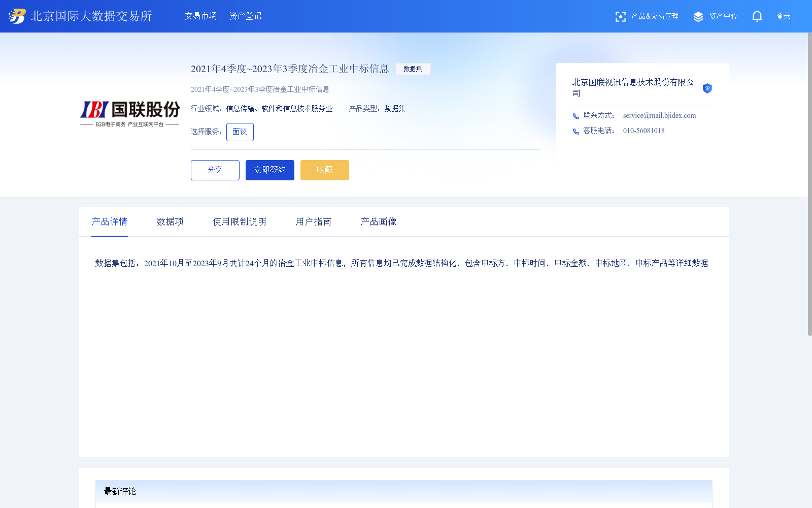Click the phone icon beside 客服电话
Image resolution: width=812 pixels, height=508 pixels.
coord(576,132)
